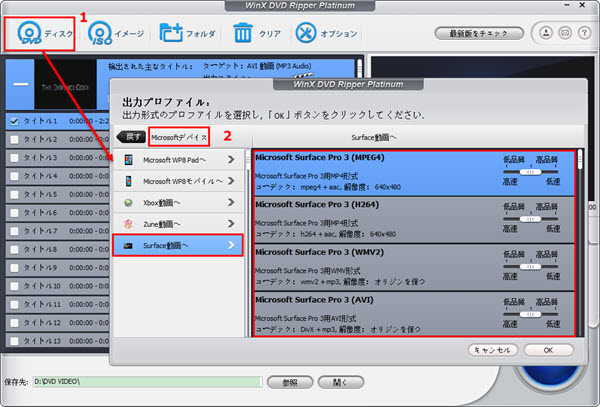This screenshot has height=407, width=600.
Task: Check the タイトル6 checkbox
Action: (x=14, y=213)
